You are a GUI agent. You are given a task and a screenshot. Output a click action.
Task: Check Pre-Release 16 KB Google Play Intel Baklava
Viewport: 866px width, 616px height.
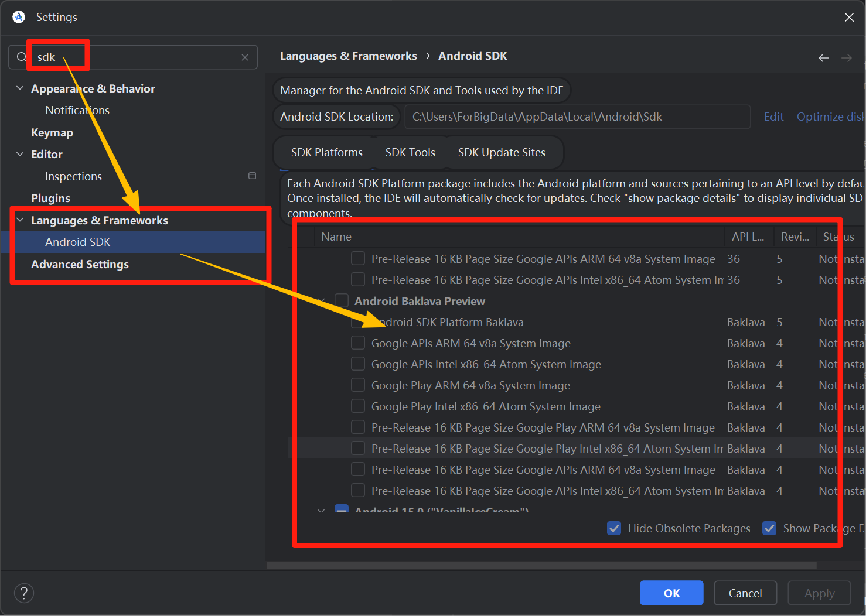358,448
